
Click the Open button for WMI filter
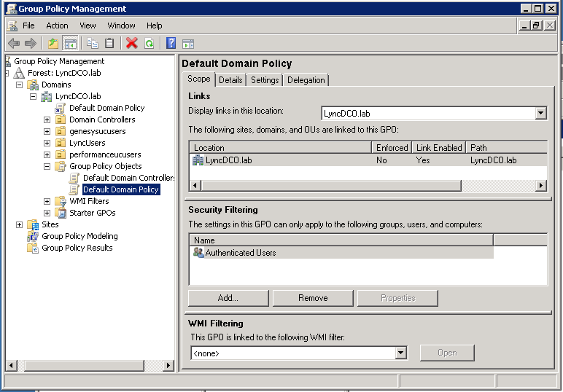point(447,353)
